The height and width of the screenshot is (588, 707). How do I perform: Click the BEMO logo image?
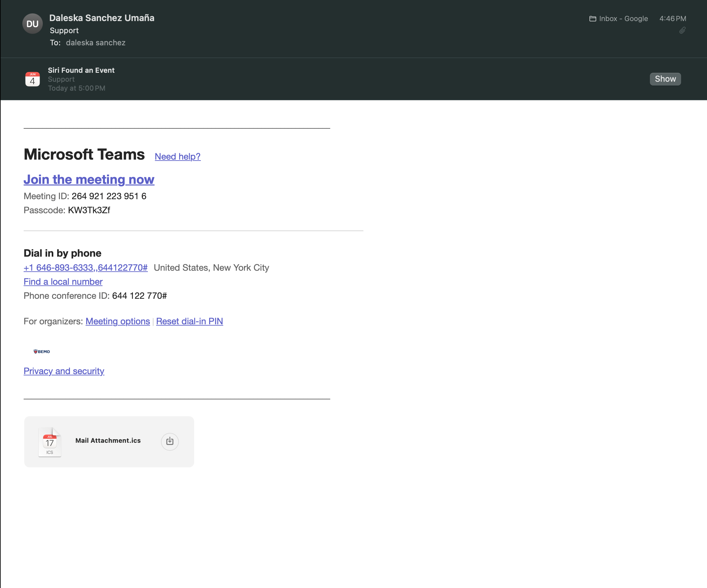click(42, 351)
